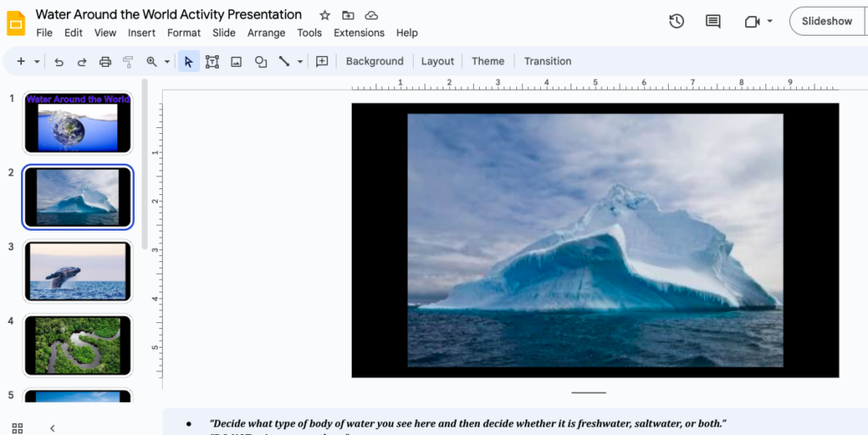Click the Background toolbar button
The image size is (868, 435).
click(x=375, y=61)
